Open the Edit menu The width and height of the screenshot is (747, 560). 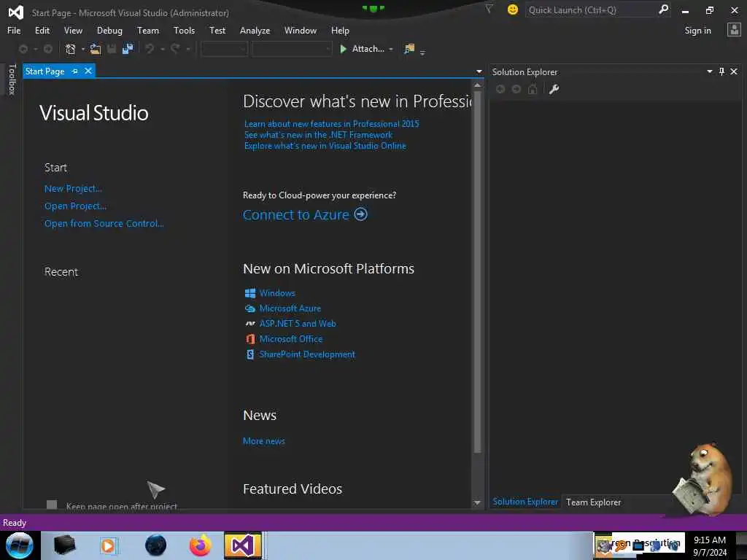(42, 31)
